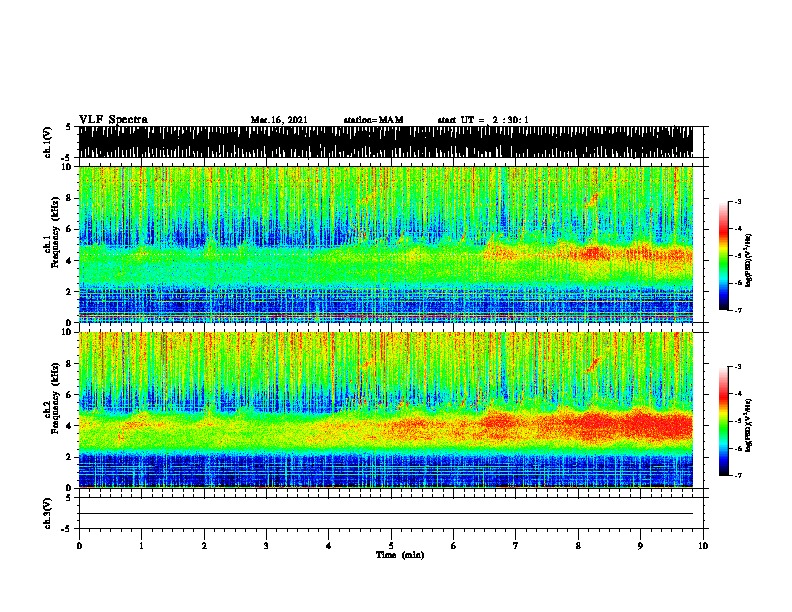
Task: Click the "ch.1(V)" waveform axis label
Action: [48, 142]
